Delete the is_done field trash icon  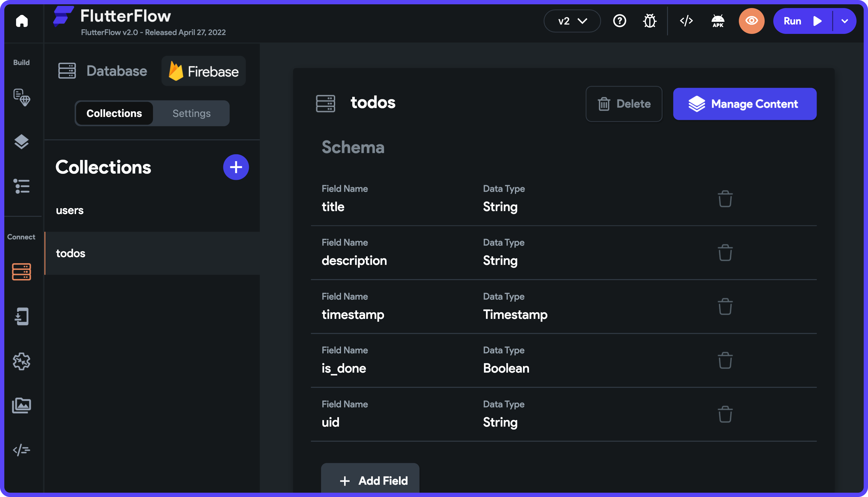725,361
